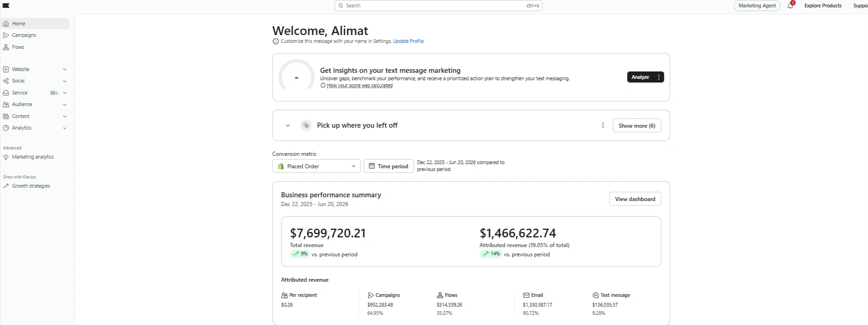Click the Home sidebar icon

6,24
